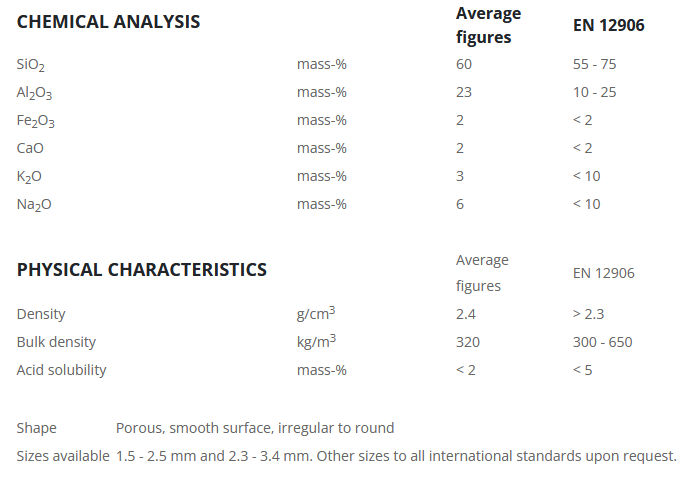Click the 300 - 650 range value
This screenshot has width=694, height=492.
point(602,342)
